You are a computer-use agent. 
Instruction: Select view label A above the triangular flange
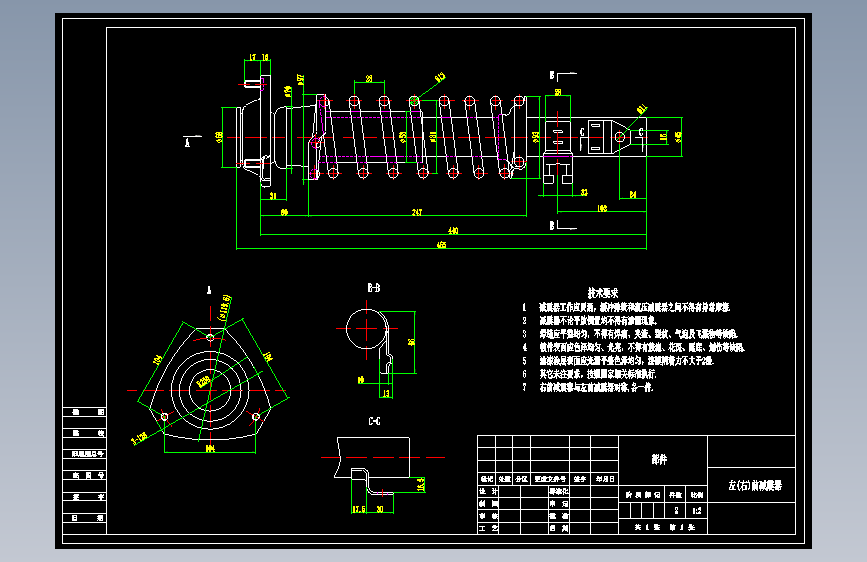pos(209,290)
